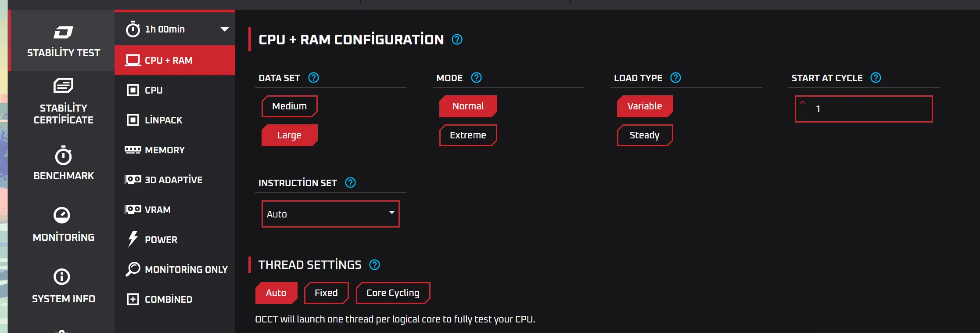This screenshot has width=980, height=333.
Task: Click Thread Settings help question icon
Action: click(x=374, y=265)
